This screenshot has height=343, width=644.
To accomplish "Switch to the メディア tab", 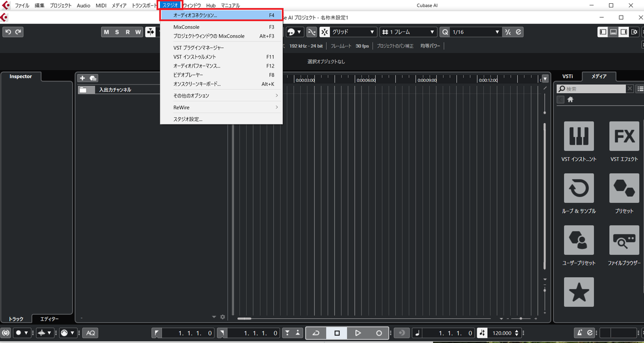I will [x=599, y=76].
